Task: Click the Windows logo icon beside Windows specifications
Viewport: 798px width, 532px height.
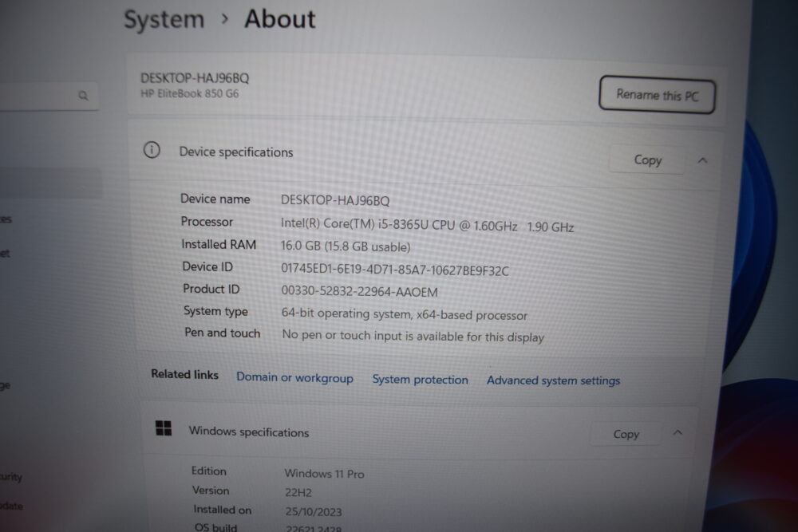Action: [164, 428]
